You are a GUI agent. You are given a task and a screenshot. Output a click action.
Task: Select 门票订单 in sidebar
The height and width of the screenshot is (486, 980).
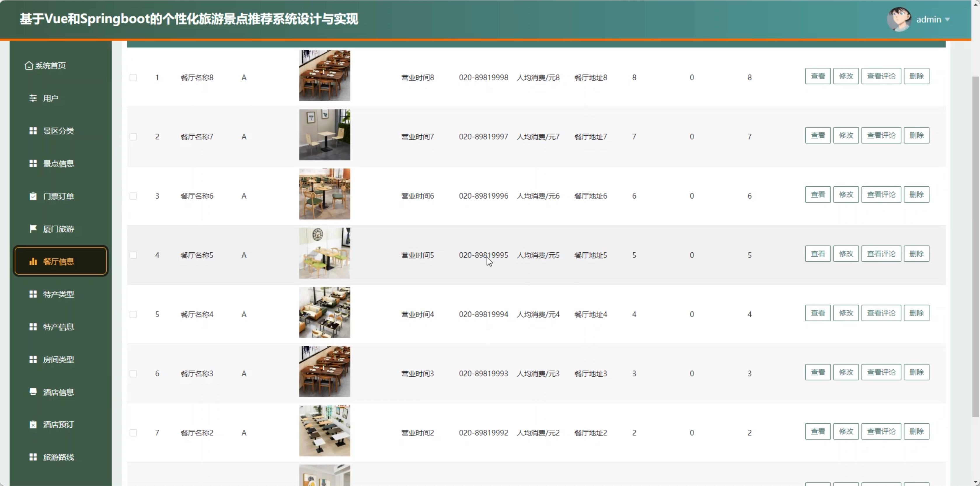click(61, 196)
